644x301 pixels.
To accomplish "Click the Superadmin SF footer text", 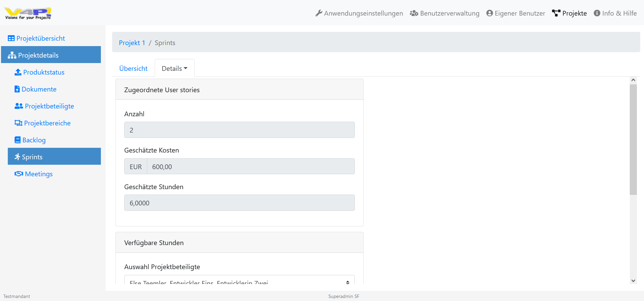I will (x=344, y=296).
